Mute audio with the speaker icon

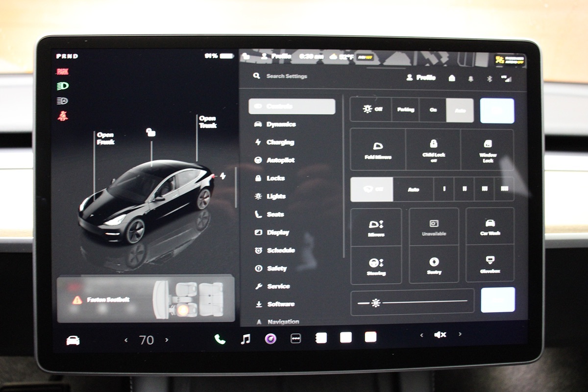point(440,335)
